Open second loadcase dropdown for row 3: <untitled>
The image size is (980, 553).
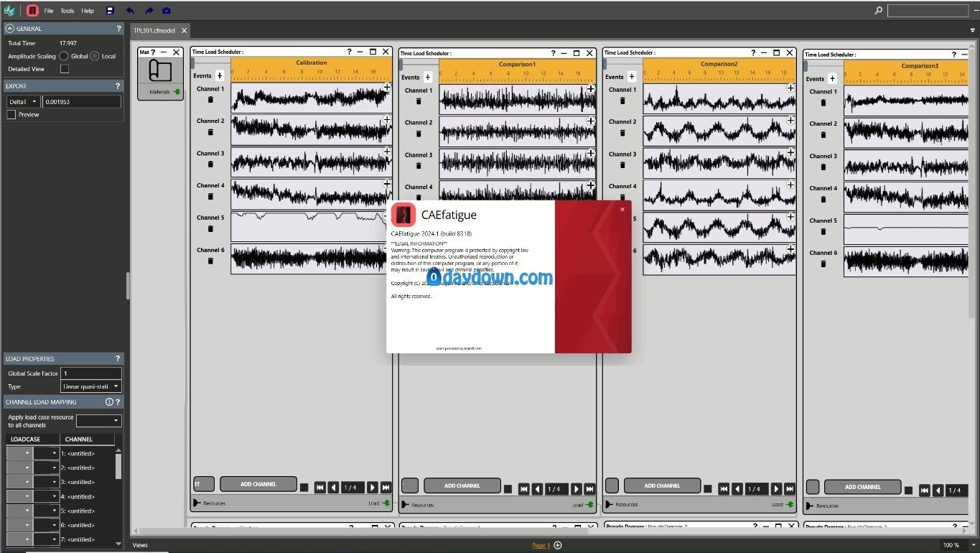point(47,482)
